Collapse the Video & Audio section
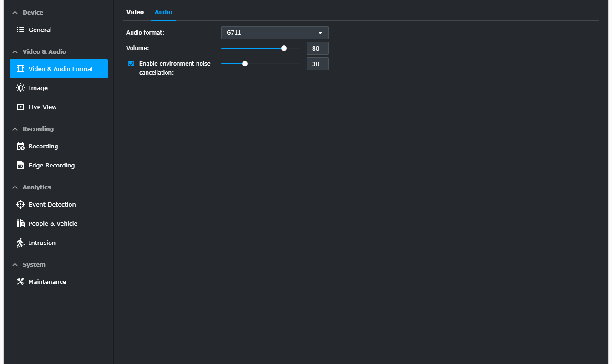This screenshot has width=612, height=364. (15, 52)
